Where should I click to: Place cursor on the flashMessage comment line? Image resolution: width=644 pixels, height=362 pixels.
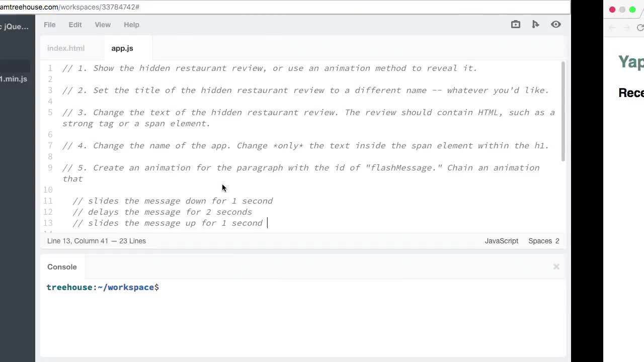[302, 167]
